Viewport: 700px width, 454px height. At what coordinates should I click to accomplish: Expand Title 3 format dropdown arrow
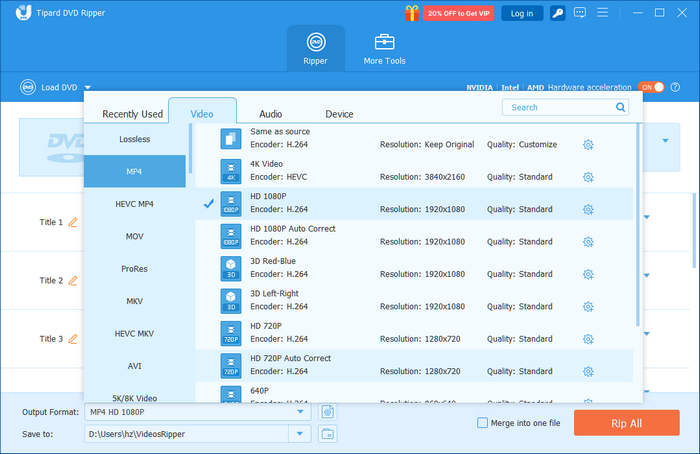(x=647, y=333)
